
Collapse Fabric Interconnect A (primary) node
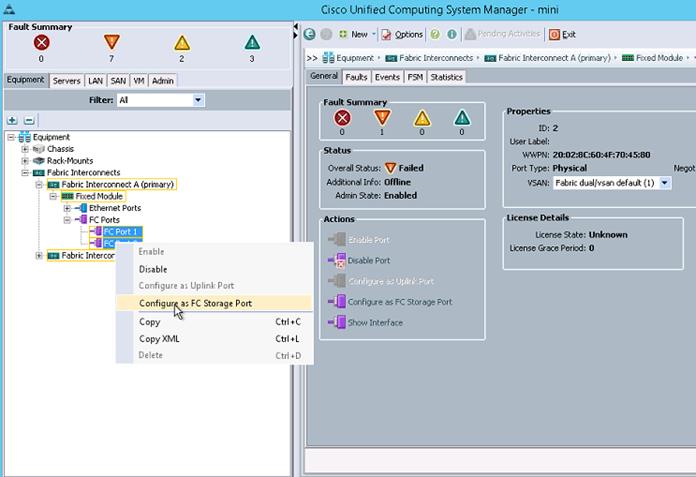[39, 184]
